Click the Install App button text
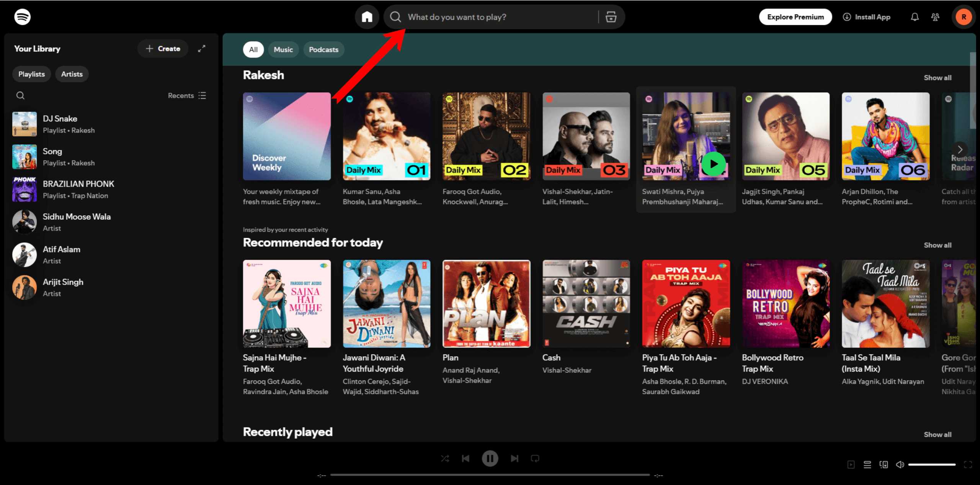This screenshot has width=980, height=485. tap(872, 17)
